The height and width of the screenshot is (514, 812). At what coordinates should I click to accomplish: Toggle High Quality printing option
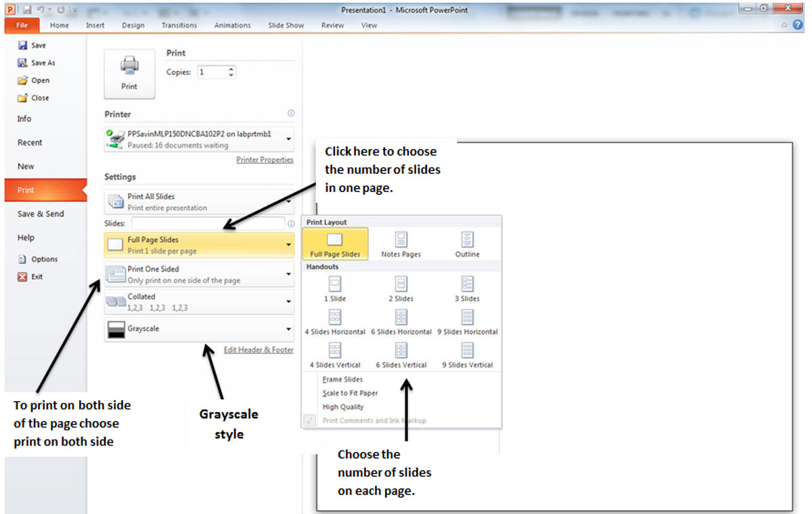pos(343,407)
